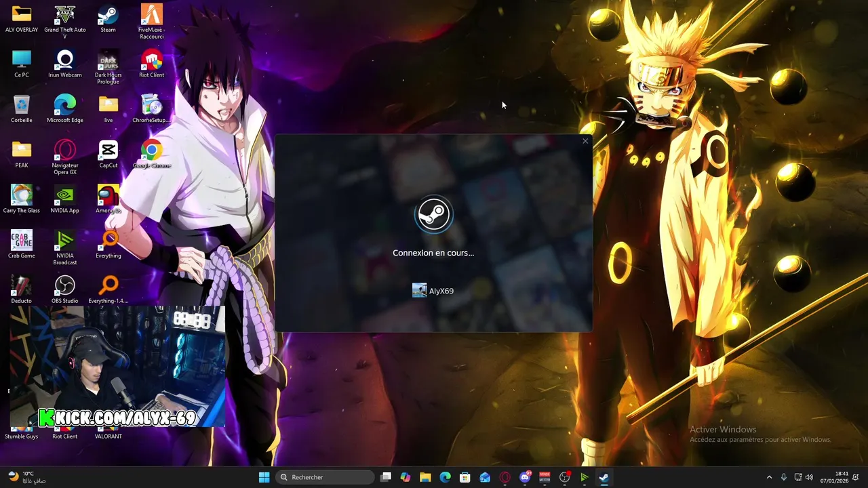Open the PEAK folder icon
The image size is (868, 488).
coord(22,155)
